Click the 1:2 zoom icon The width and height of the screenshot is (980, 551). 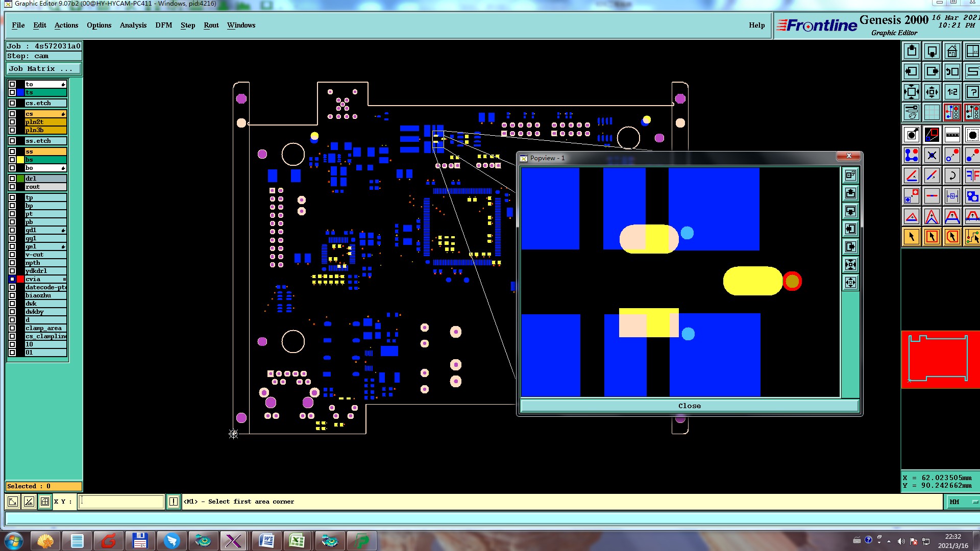pyautogui.click(x=952, y=92)
